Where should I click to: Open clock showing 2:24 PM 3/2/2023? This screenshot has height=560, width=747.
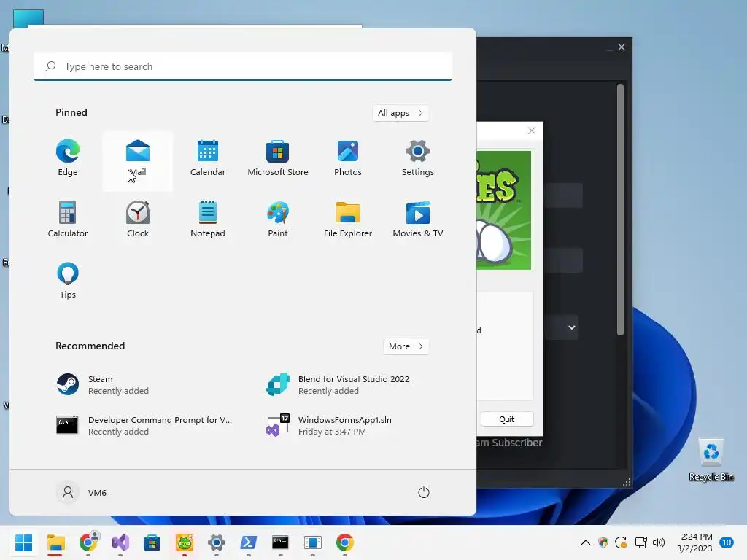(695, 542)
